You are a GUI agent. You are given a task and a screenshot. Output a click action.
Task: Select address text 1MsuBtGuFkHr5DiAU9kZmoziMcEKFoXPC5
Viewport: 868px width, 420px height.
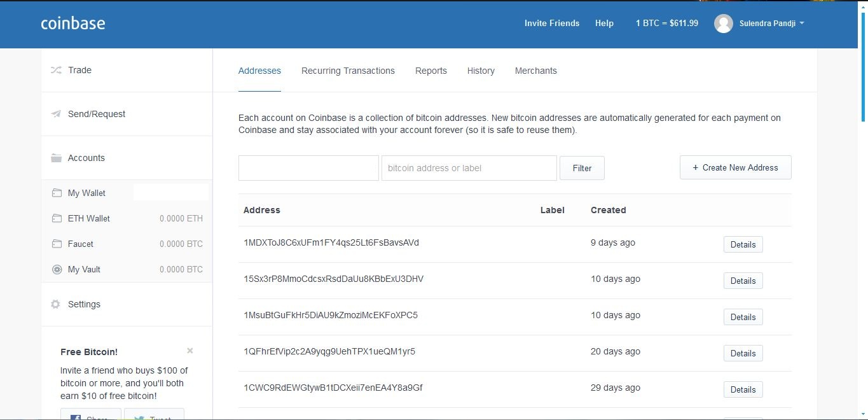point(331,315)
